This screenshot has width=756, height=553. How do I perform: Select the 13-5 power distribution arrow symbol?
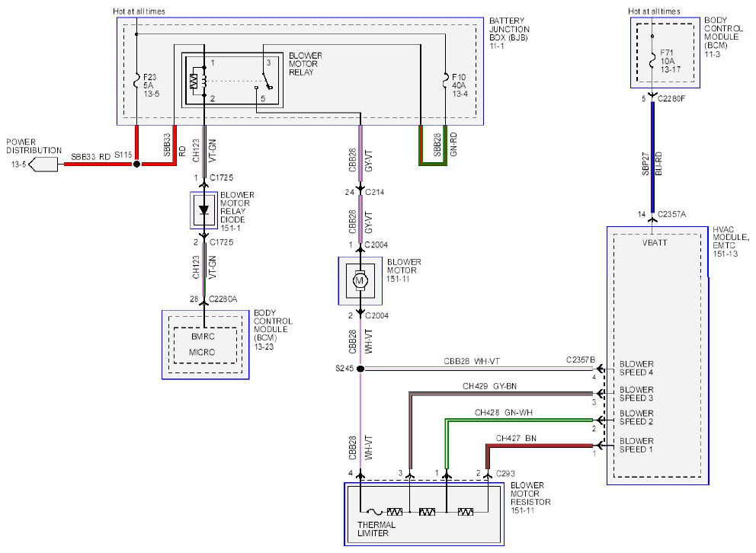coord(43,165)
